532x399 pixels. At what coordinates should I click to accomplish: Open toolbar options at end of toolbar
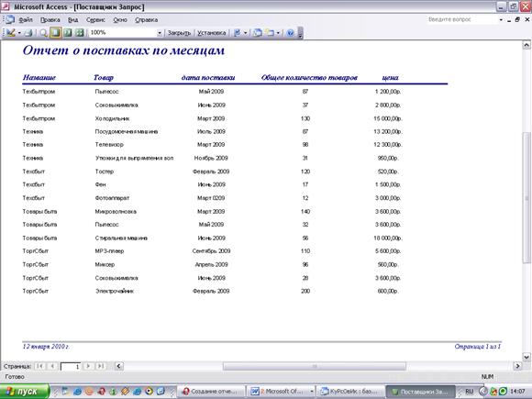(300, 33)
